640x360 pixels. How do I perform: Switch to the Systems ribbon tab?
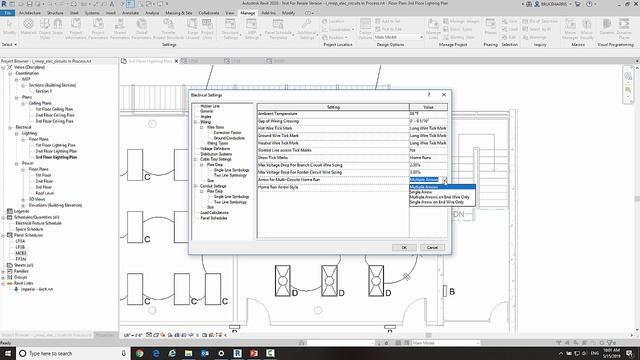click(x=92, y=13)
